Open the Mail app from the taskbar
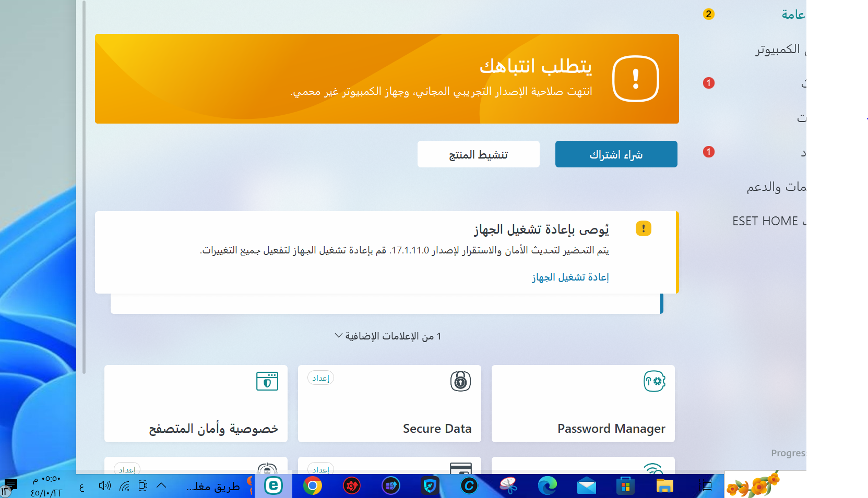This screenshot has height=498, width=868. click(587, 486)
